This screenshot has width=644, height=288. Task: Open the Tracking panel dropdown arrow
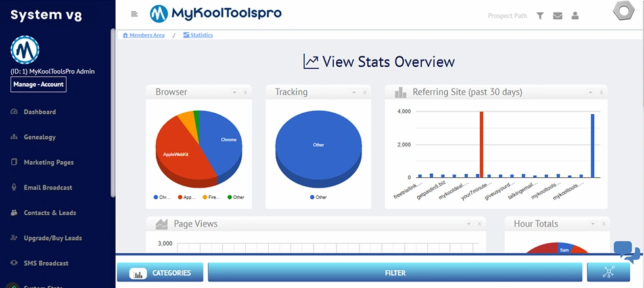pyautogui.click(x=354, y=93)
